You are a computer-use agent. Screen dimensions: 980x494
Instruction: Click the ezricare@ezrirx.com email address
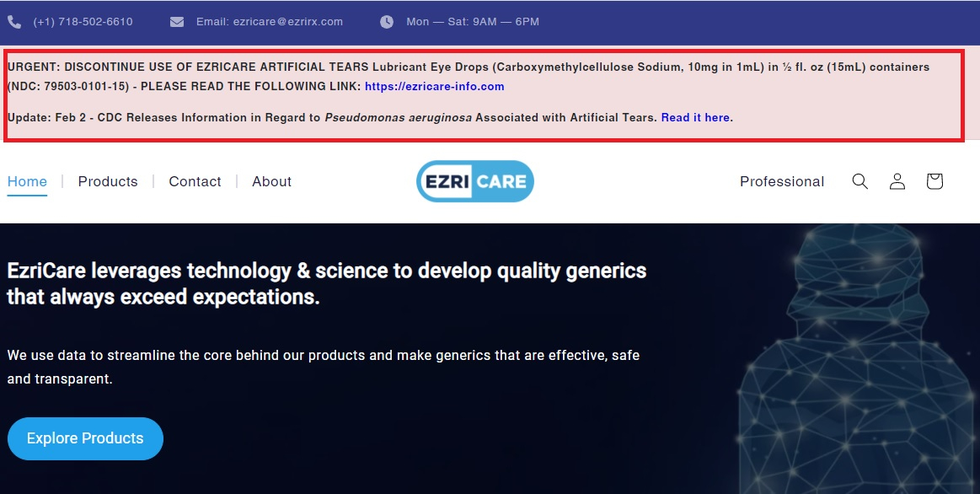288,22
